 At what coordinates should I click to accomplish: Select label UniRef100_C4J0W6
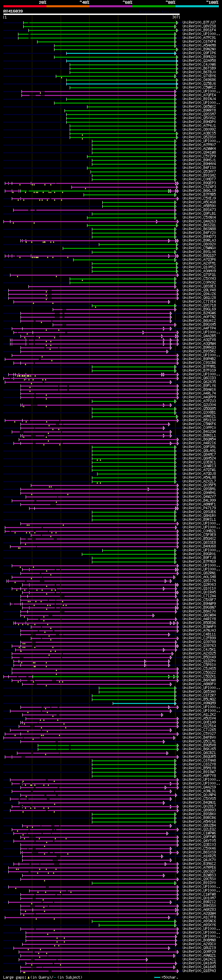199,65
